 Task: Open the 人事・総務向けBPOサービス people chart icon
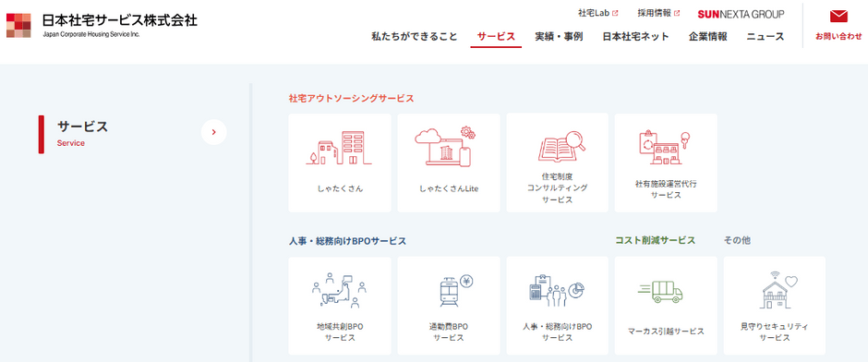tap(556, 291)
